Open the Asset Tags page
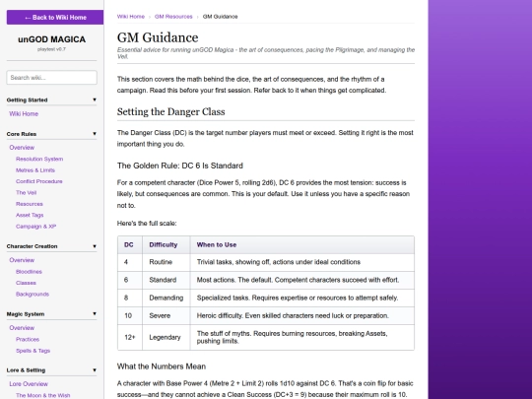This screenshot has width=532, height=399. (30, 215)
